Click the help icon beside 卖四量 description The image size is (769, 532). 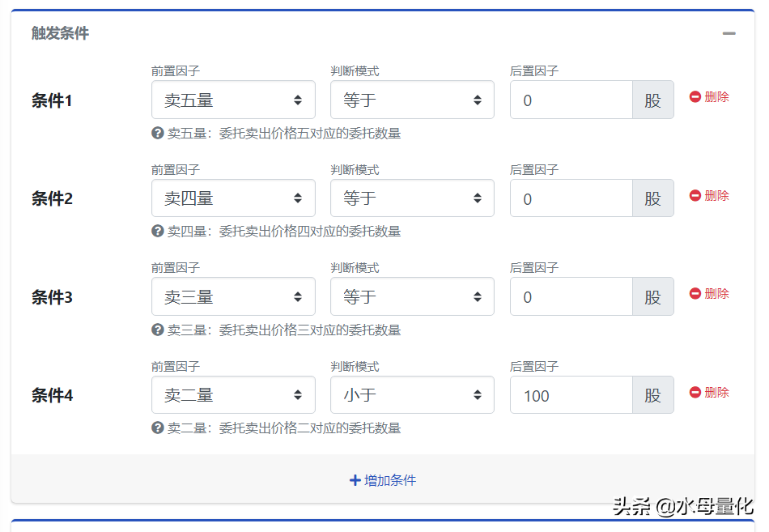(x=157, y=231)
